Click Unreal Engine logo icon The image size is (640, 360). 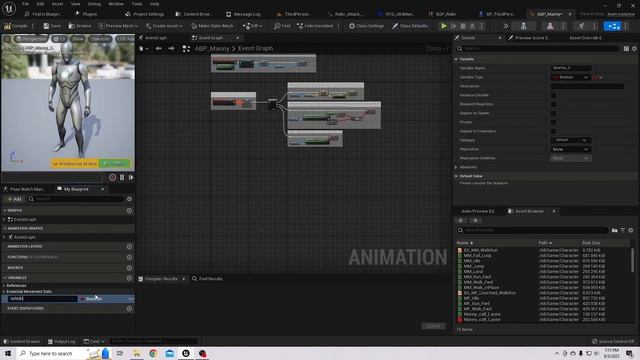tap(9, 8)
